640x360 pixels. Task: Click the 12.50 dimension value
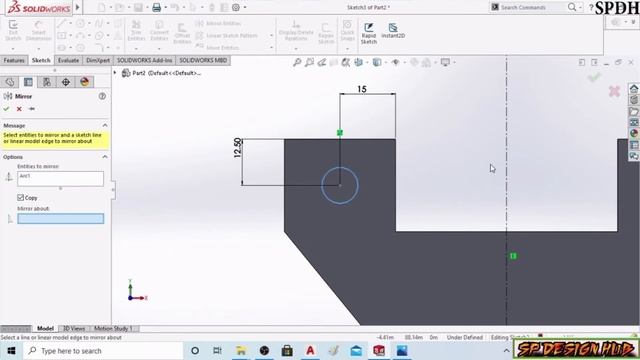(238, 148)
